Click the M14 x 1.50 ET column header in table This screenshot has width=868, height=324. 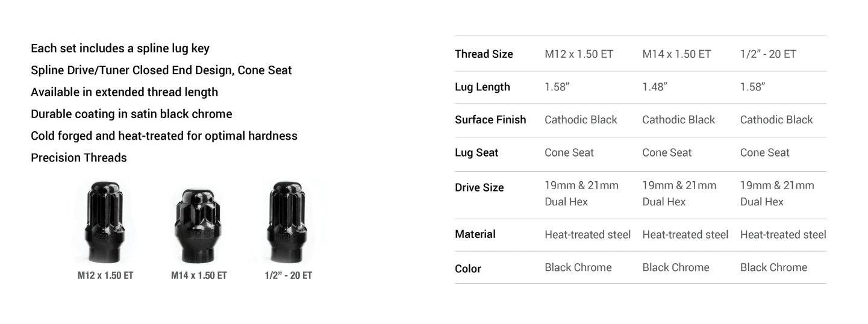point(676,54)
